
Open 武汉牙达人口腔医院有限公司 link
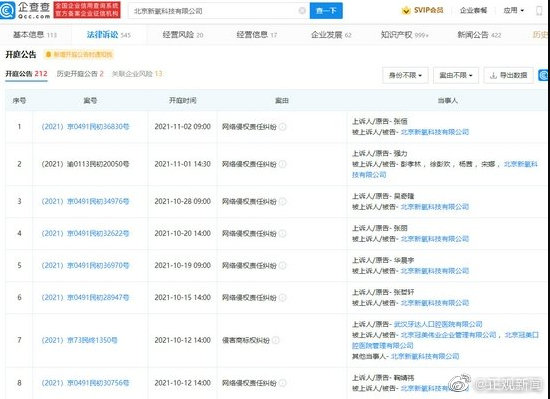[x=438, y=324]
